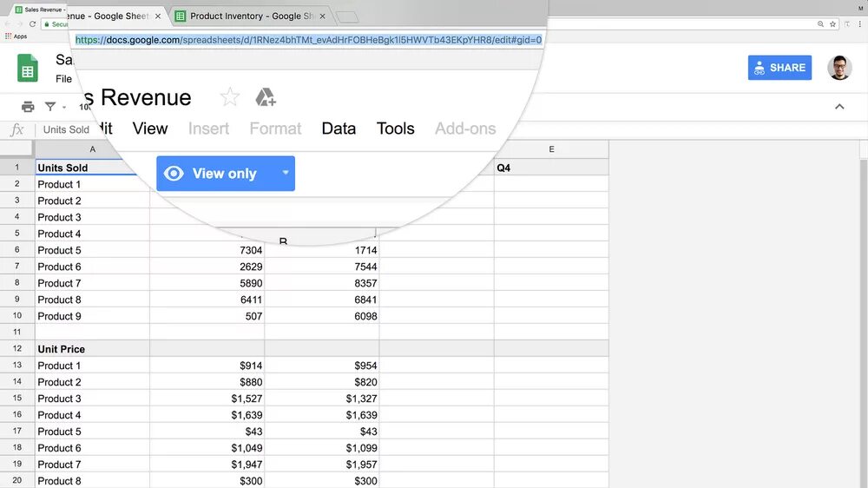The image size is (868, 488).
Task: Click the blue SHARE button
Action: [779, 68]
